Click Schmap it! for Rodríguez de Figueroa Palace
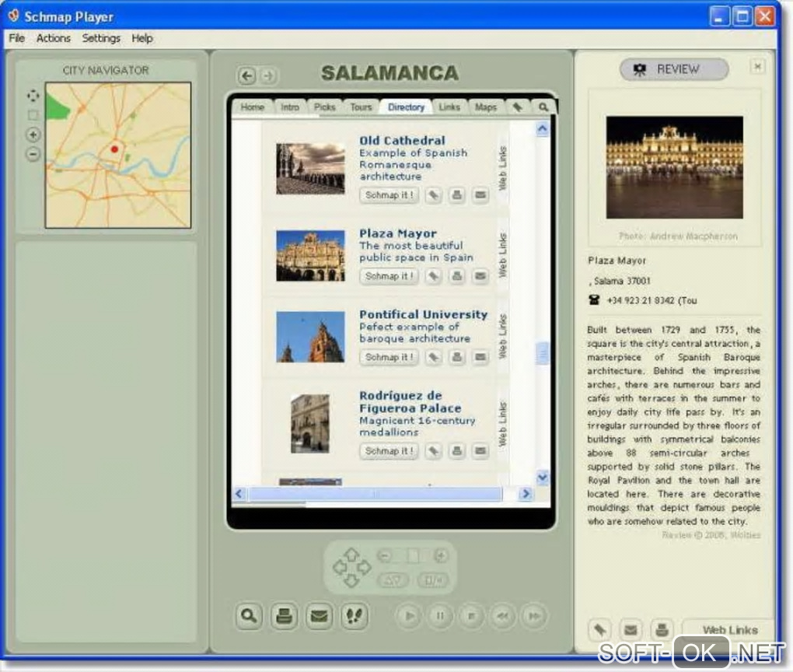 click(x=389, y=451)
